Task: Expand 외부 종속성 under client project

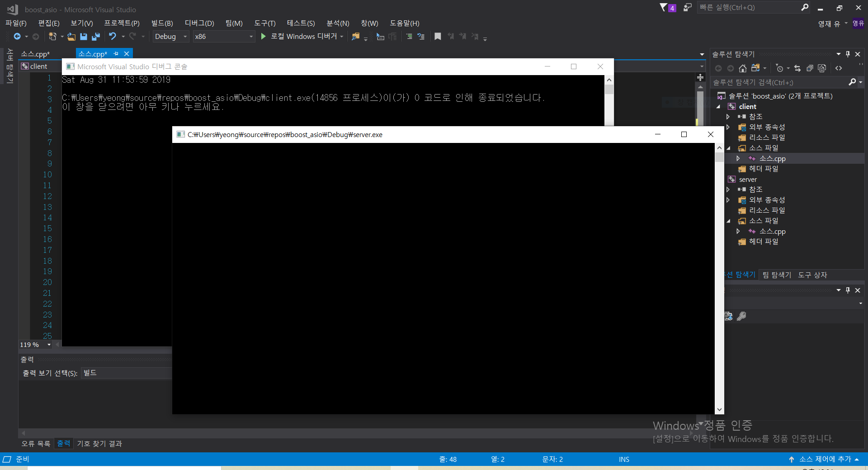Action: [x=728, y=127]
